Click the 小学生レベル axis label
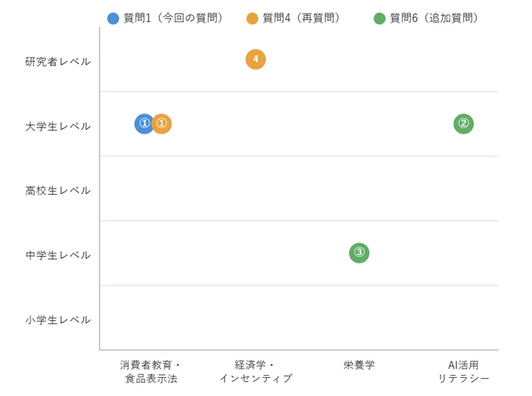 [x=58, y=319]
